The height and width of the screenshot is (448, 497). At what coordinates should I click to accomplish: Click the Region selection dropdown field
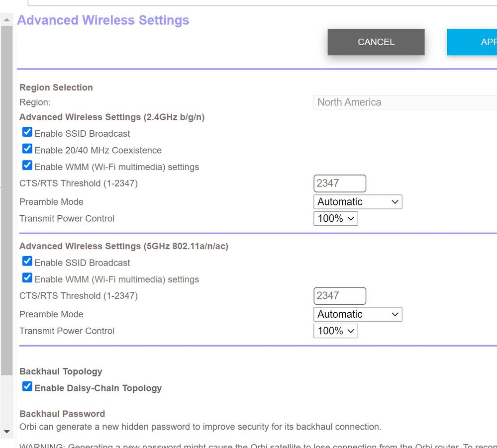pyautogui.click(x=405, y=102)
